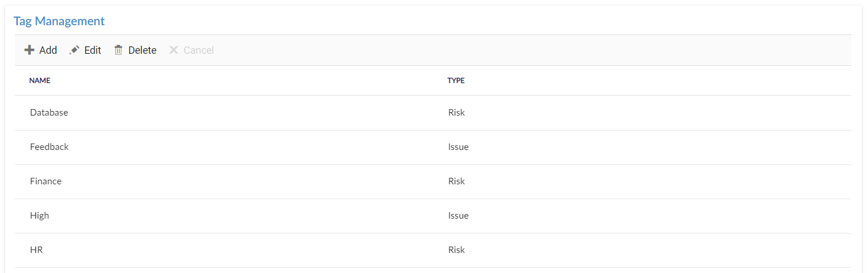Click Risk type in Database row

[456, 113]
